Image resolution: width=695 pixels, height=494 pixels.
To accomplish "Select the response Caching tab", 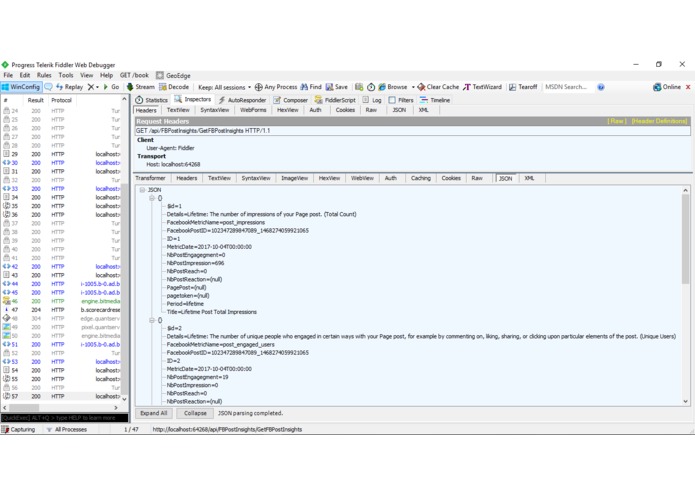I will (421, 178).
